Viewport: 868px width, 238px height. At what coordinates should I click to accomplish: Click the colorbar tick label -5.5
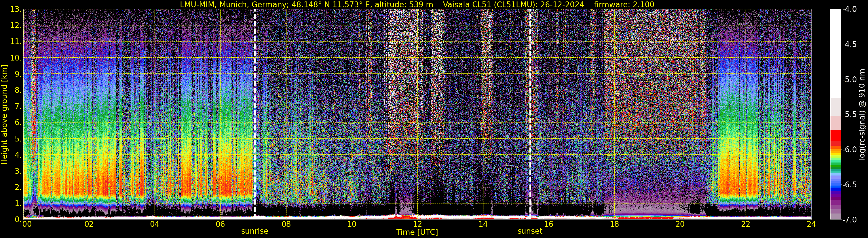point(850,114)
